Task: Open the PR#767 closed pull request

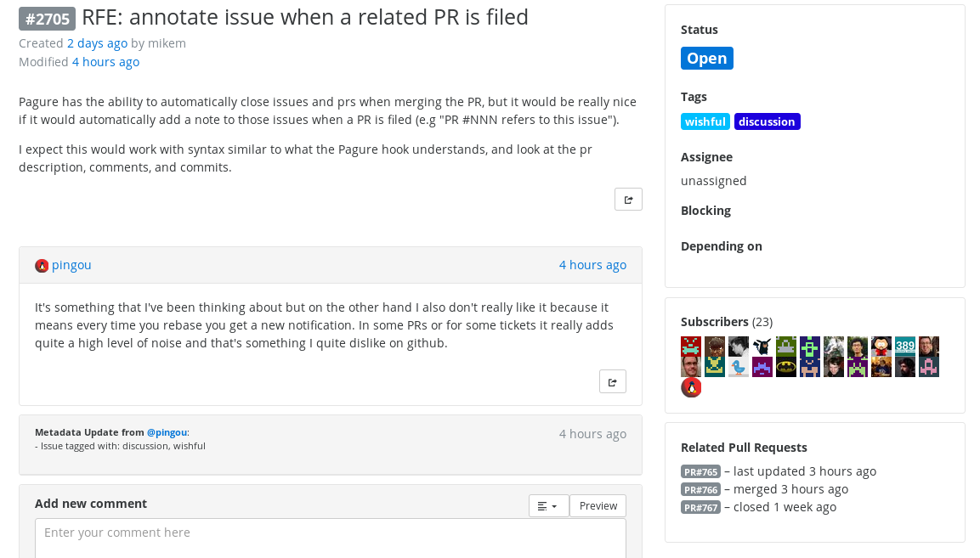Action: (700, 507)
